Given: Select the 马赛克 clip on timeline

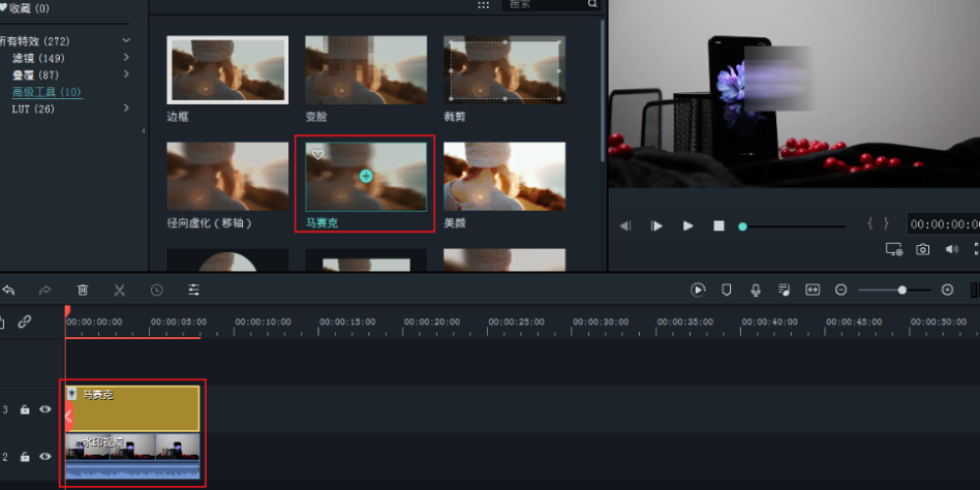Looking at the screenshot, I should 132,408.
